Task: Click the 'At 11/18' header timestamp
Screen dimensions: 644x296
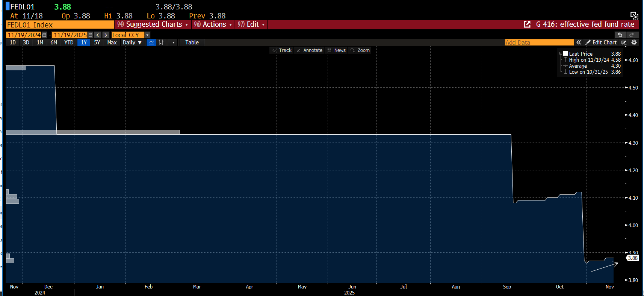Action: 26,16
